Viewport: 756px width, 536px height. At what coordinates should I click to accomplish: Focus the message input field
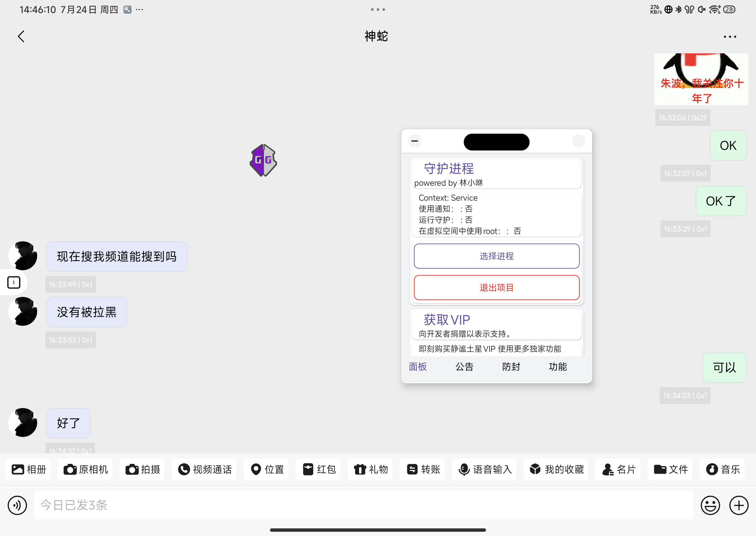(x=363, y=505)
